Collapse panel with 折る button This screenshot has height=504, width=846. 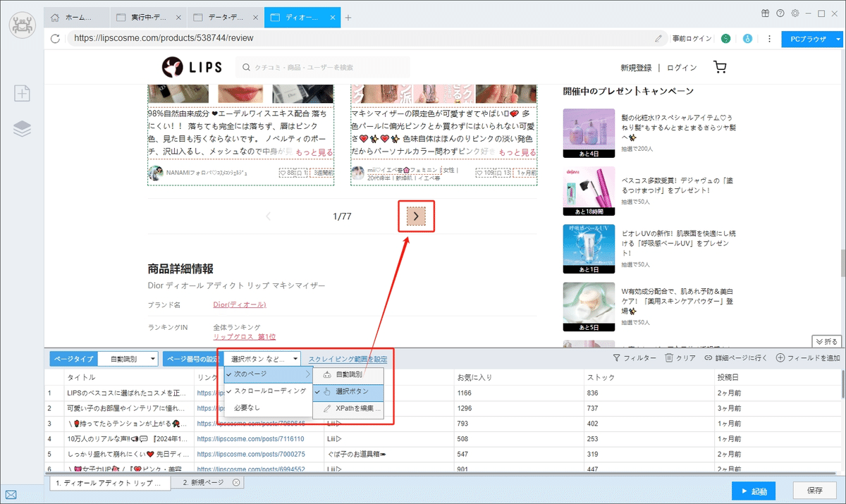pos(827,341)
